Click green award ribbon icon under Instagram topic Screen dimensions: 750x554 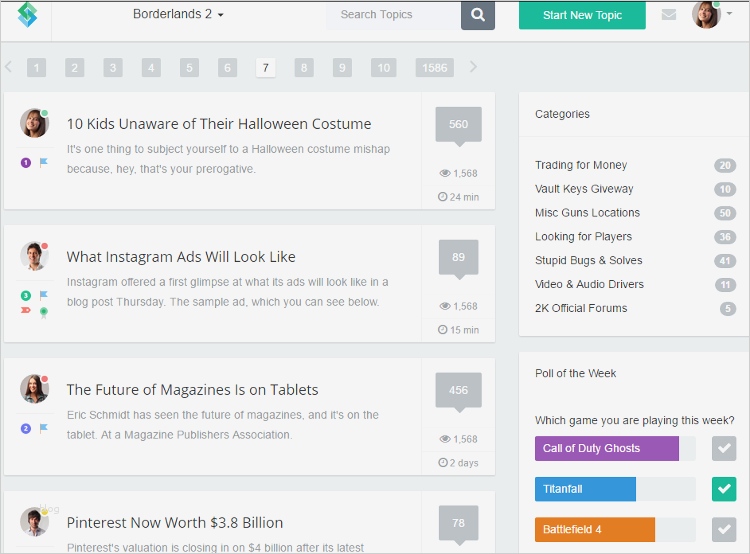click(44, 313)
